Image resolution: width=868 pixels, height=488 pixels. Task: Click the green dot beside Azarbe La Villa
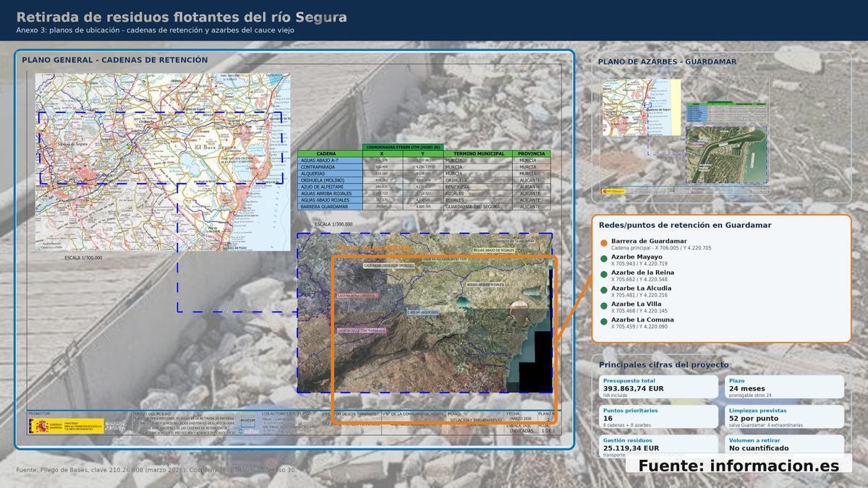click(604, 306)
